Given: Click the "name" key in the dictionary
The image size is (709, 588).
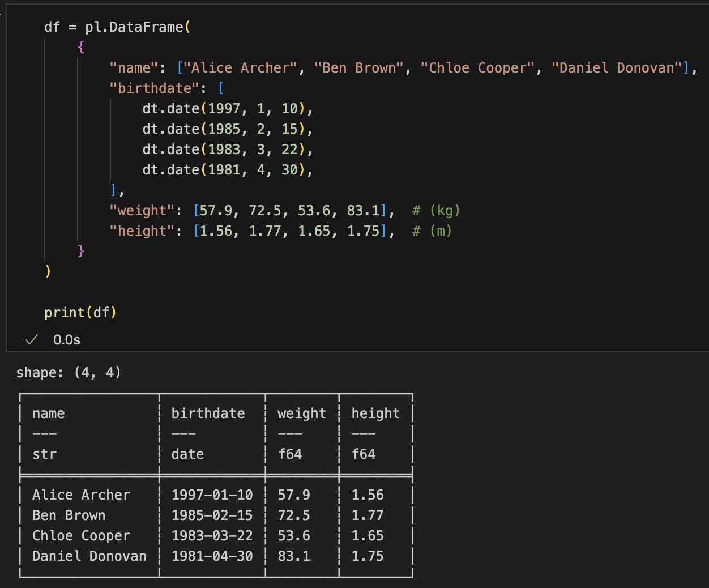Looking at the screenshot, I should [134, 68].
